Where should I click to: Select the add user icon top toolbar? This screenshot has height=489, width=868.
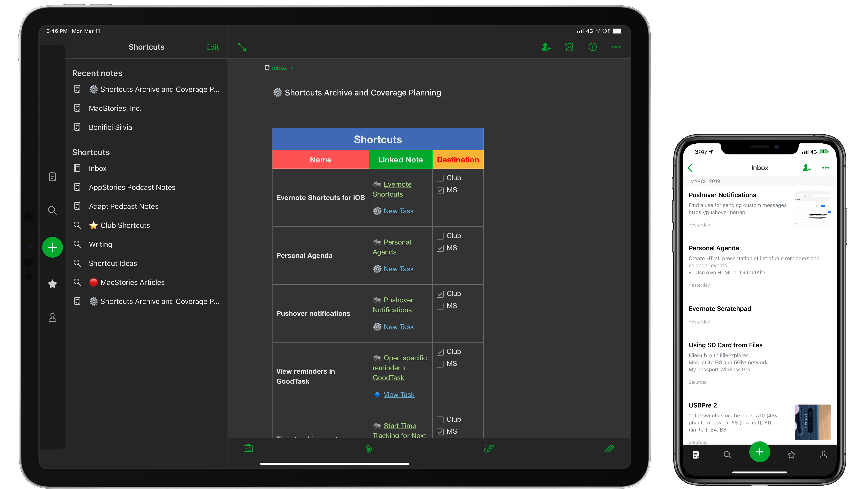coord(546,46)
